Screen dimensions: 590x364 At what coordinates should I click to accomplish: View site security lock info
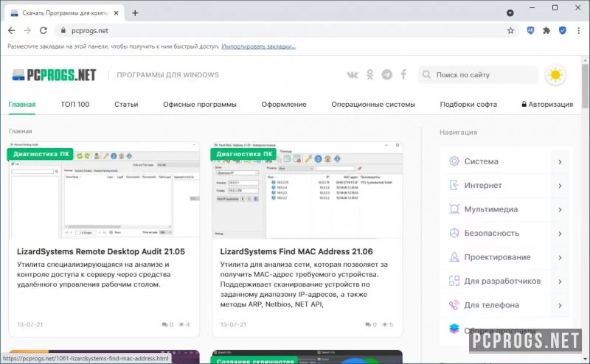coord(63,30)
